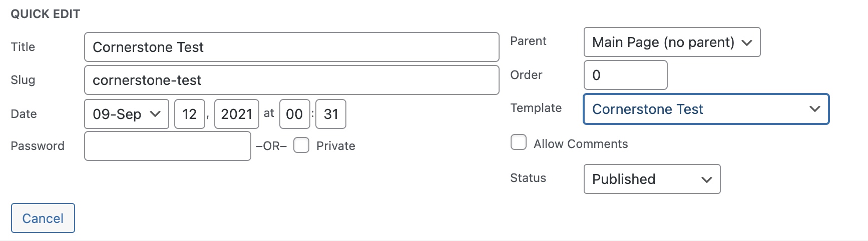Screen dimensions: 868x241
Task: Select the minute field showing 31
Action: (x=331, y=114)
